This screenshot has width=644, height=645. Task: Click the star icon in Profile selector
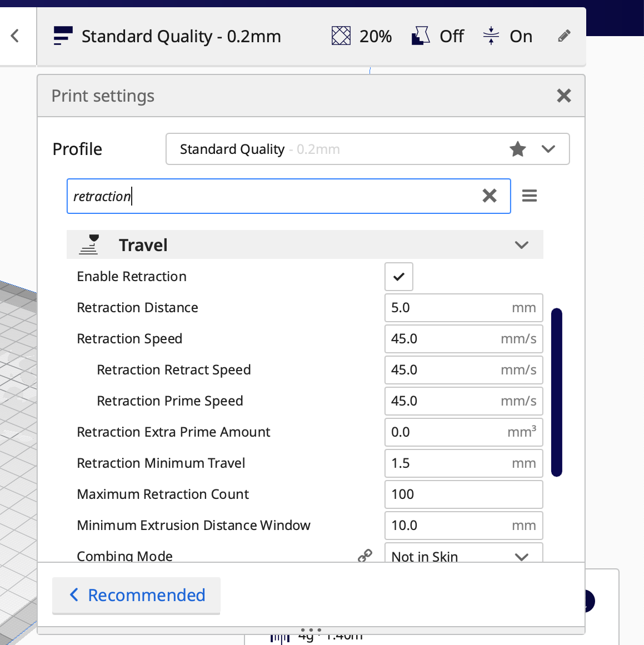coord(518,149)
